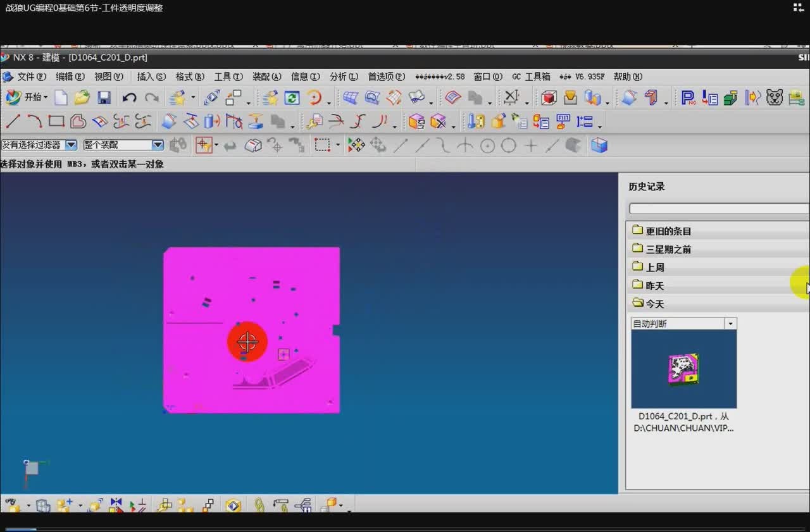Open the 装配(A) menu
This screenshot has width=810, height=532.
point(267,77)
